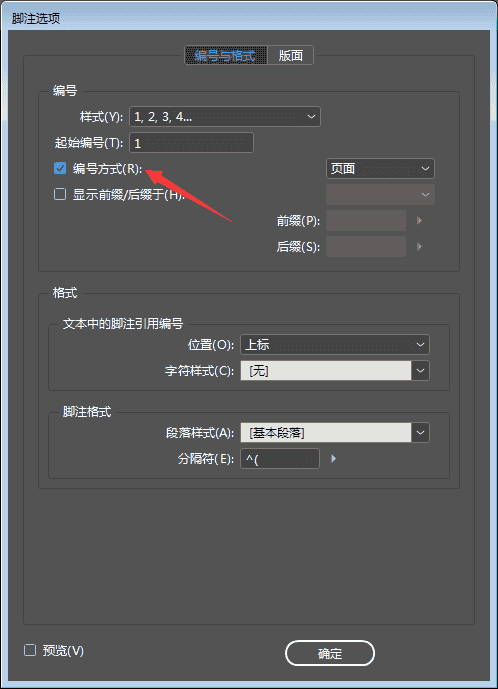Uncheck the 编号方式 checkbox
498x689 pixels.
click(60, 168)
